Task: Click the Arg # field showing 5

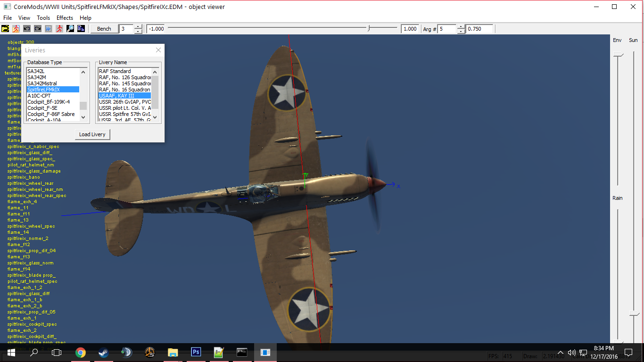Action: click(x=447, y=29)
